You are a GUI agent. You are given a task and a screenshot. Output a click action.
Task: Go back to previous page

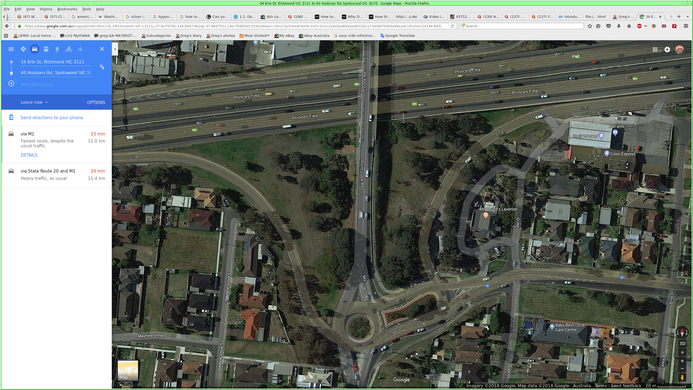[7, 26]
